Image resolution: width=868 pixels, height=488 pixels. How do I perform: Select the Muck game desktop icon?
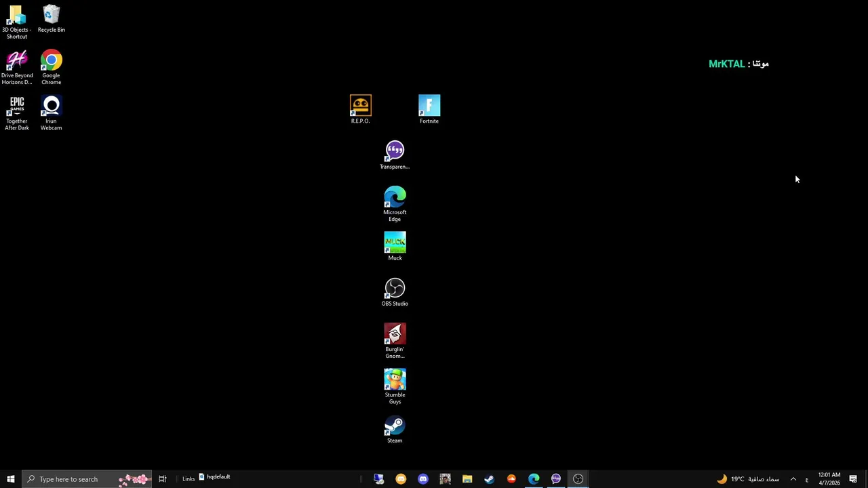pyautogui.click(x=395, y=247)
